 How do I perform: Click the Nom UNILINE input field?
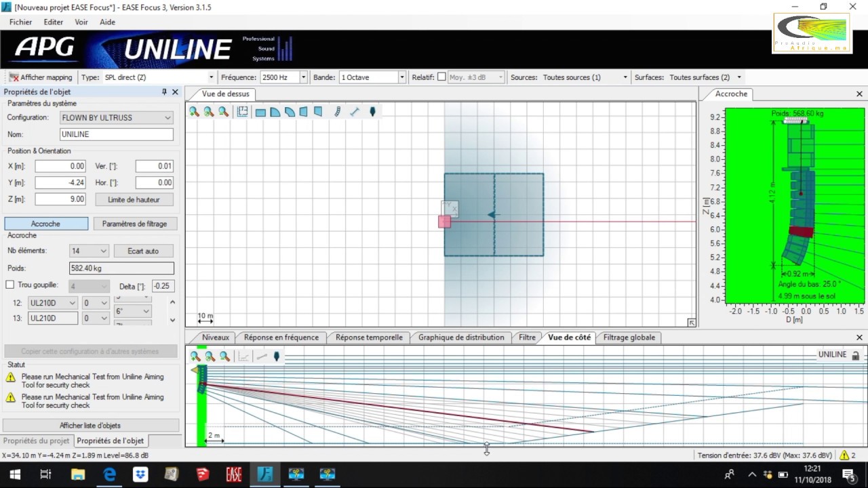click(116, 134)
